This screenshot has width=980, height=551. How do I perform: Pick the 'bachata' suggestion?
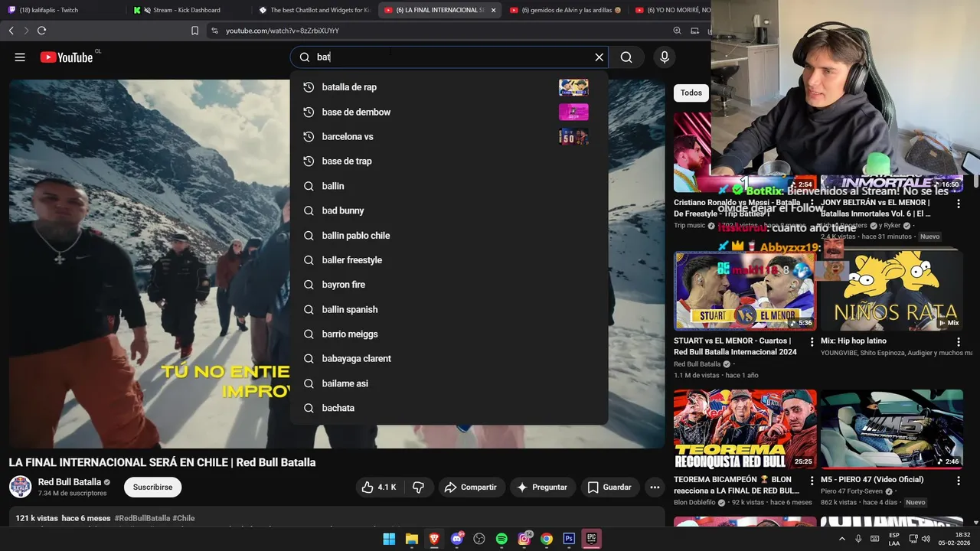click(x=449, y=408)
